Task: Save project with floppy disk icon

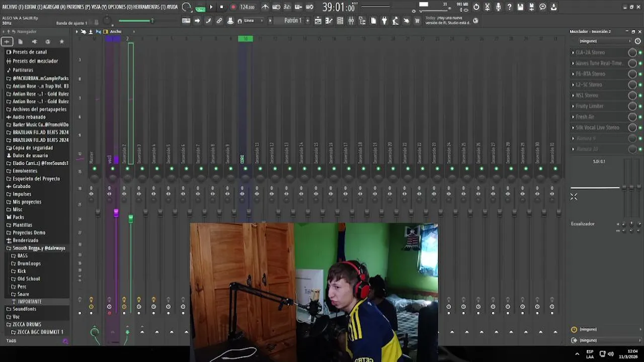Action: point(520,7)
